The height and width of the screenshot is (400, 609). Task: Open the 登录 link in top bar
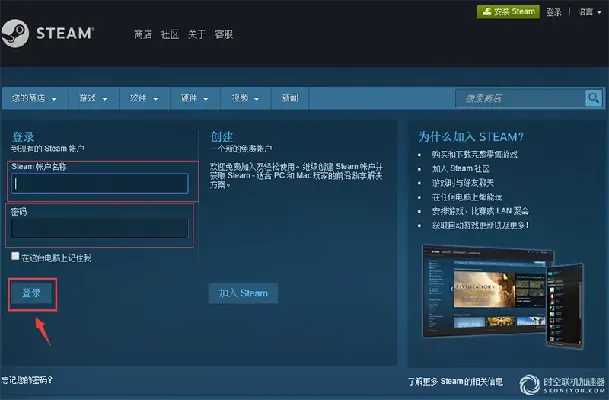(554, 12)
